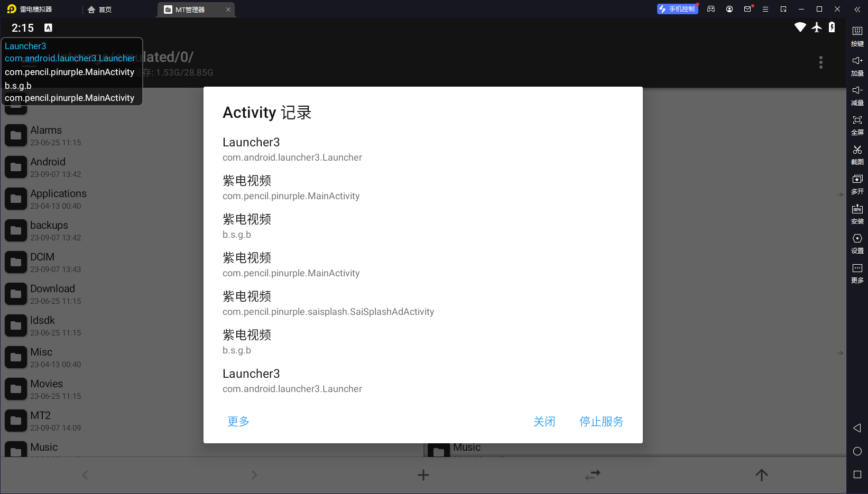The width and height of the screenshot is (868, 494).
Task: Open the three-dot overflow menu
Action: tap(820, 63)
